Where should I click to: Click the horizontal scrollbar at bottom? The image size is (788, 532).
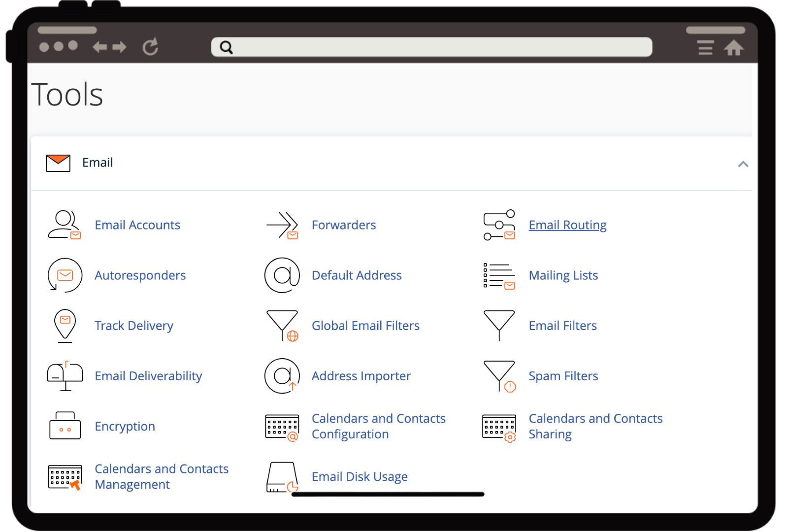[x=388, y=494]
